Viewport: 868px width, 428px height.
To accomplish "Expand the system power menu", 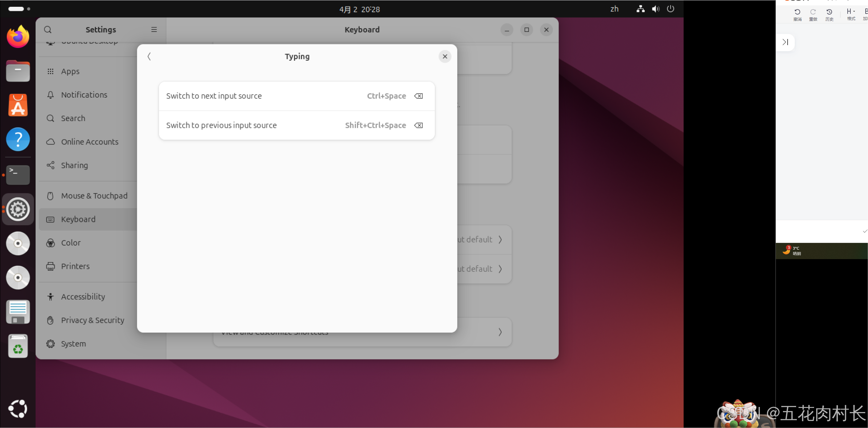I will 670,9.
